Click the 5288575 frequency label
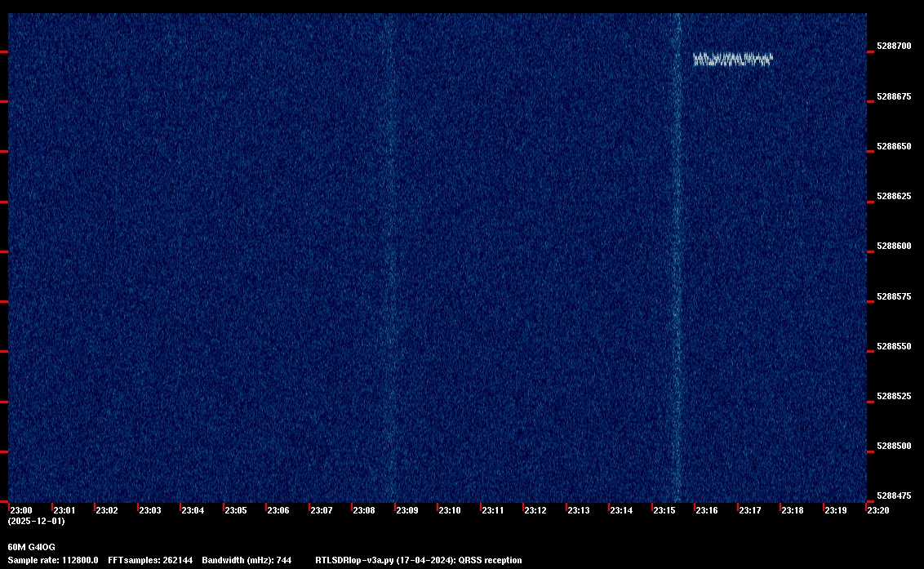The height and width of the screenshot is (569, 924). point(894,296)
